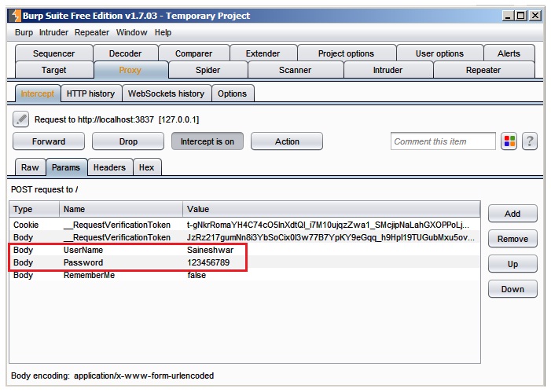Click the question mark help icon

530,141
